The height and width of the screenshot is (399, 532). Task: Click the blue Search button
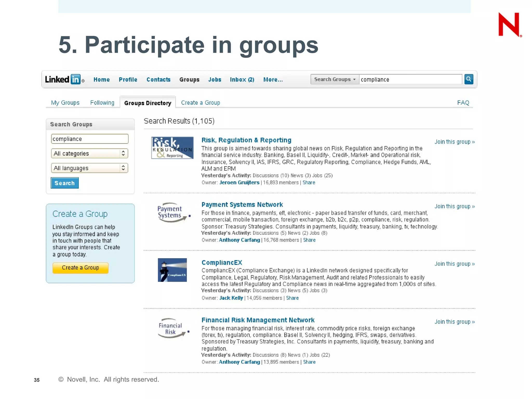tap(65, 183)
